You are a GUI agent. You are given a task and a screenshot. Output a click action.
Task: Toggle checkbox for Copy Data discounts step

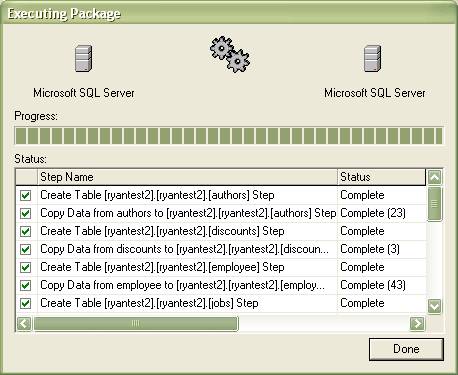pyautogui.click(x=26, y=249)
